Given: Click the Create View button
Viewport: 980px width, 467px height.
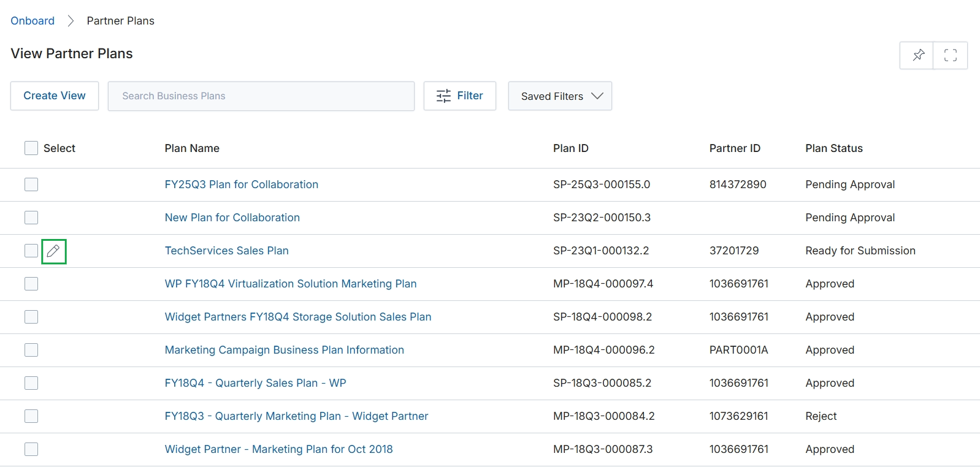Looking at the screenshot, I should [55, 96].
